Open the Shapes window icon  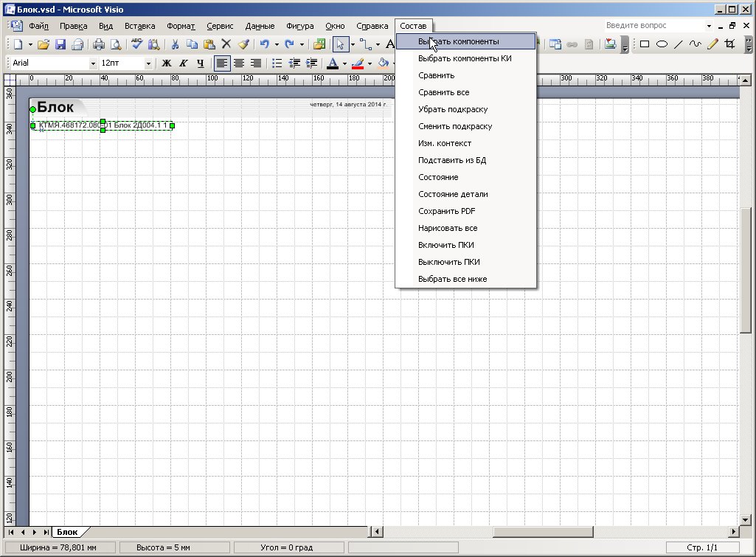[x=319, y=44]
